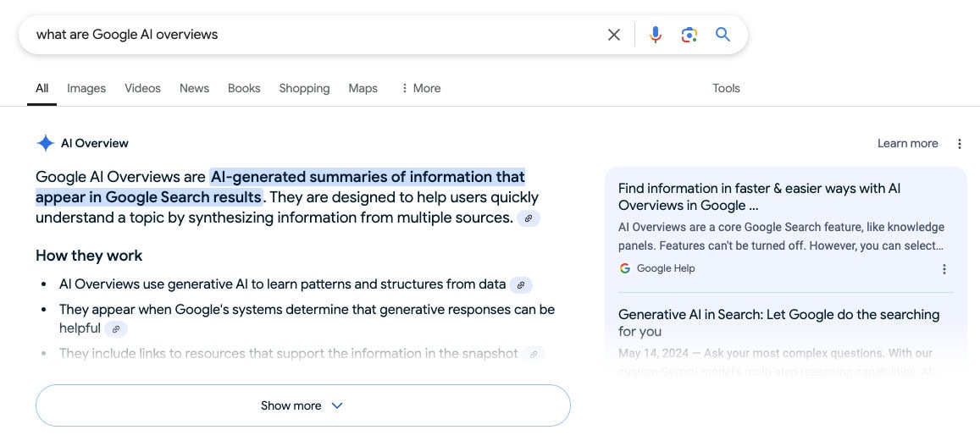The image size is (980, 441).
Task: Click link icon after 'patterns and structures from data'
Action: [x=521, y=285]
